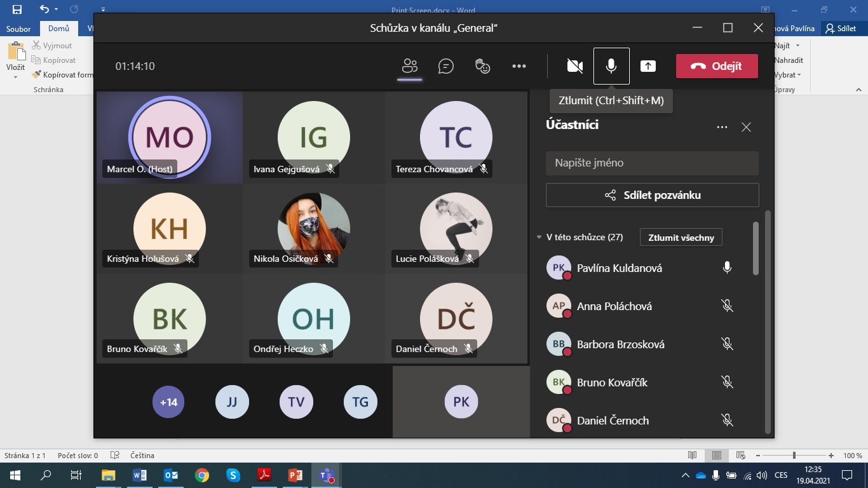
Task: Click Barbora Brzosková's muted mic icon
Action: tap(728, 344)
